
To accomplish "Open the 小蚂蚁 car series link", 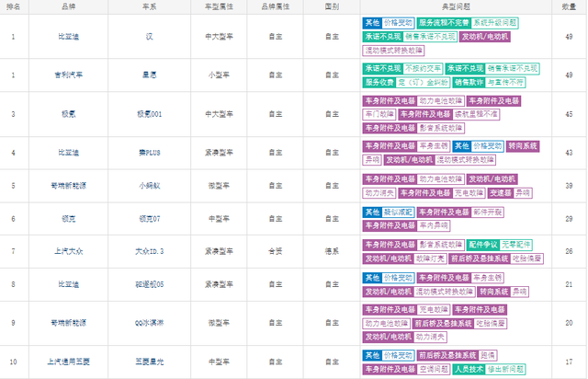I will click(149, 186).
